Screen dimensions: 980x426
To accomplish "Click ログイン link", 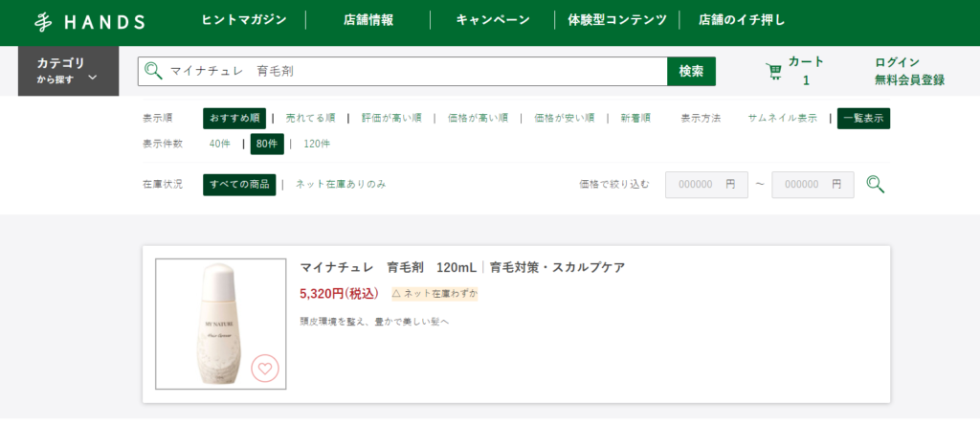I will (x=897, y=62).
